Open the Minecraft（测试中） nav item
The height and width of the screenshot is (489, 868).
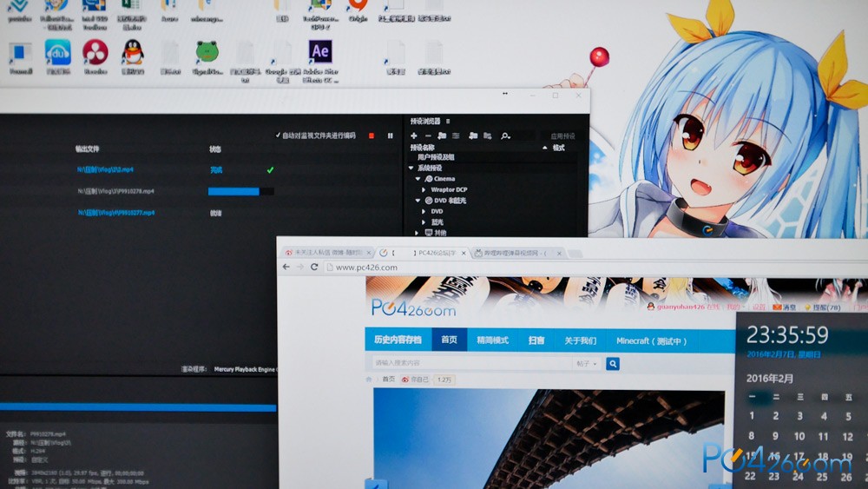pyautogui.click(x=652, y=341)
